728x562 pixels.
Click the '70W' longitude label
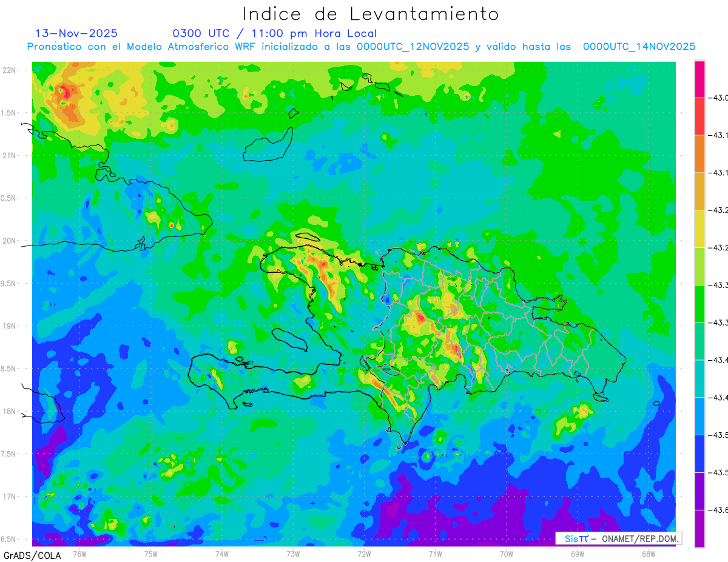507,554
